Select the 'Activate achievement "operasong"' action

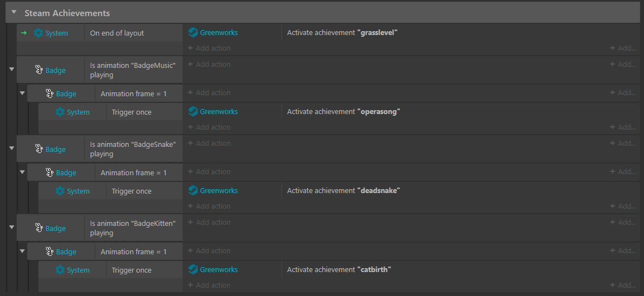pyautogui.click(x=343, y=112)
